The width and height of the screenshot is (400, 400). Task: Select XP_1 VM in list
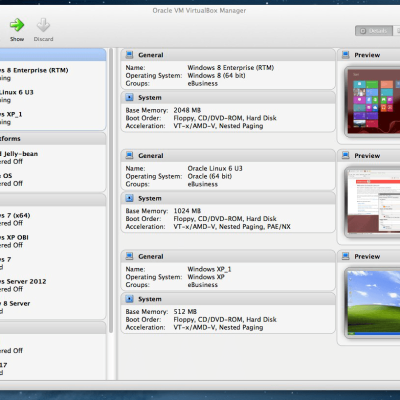pos(53,118)
